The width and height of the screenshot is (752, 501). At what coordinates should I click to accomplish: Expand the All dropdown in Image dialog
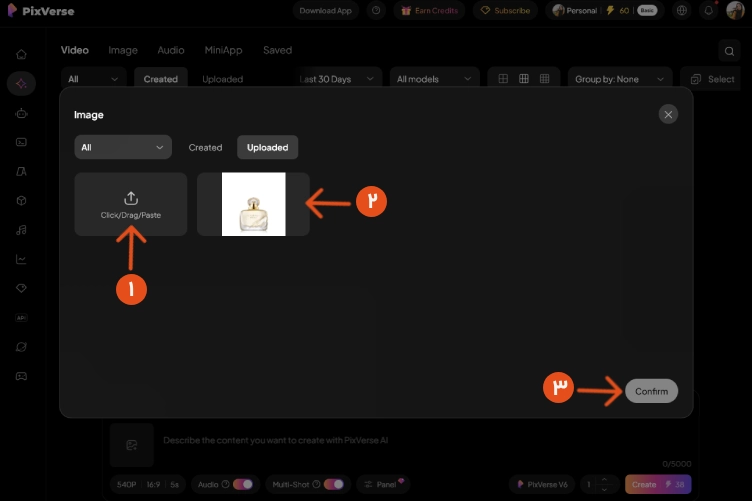tap(123, 147)
